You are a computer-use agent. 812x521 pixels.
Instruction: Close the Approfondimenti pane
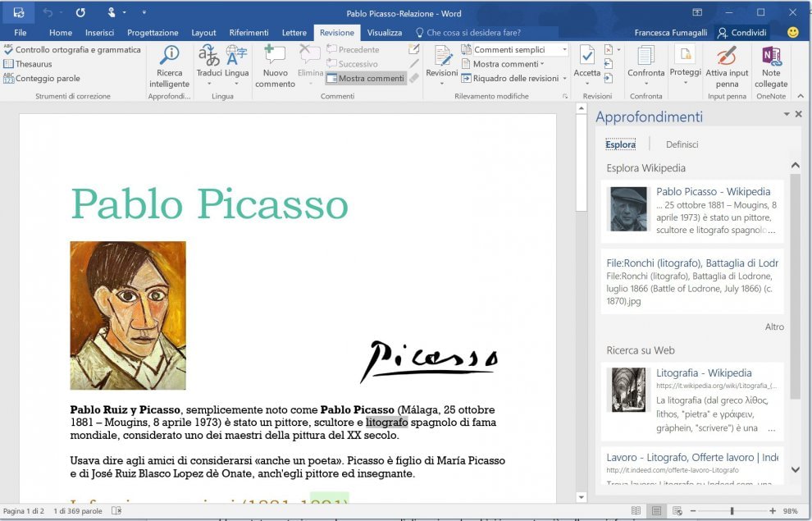pyautogui.click(x=798, y=114)
